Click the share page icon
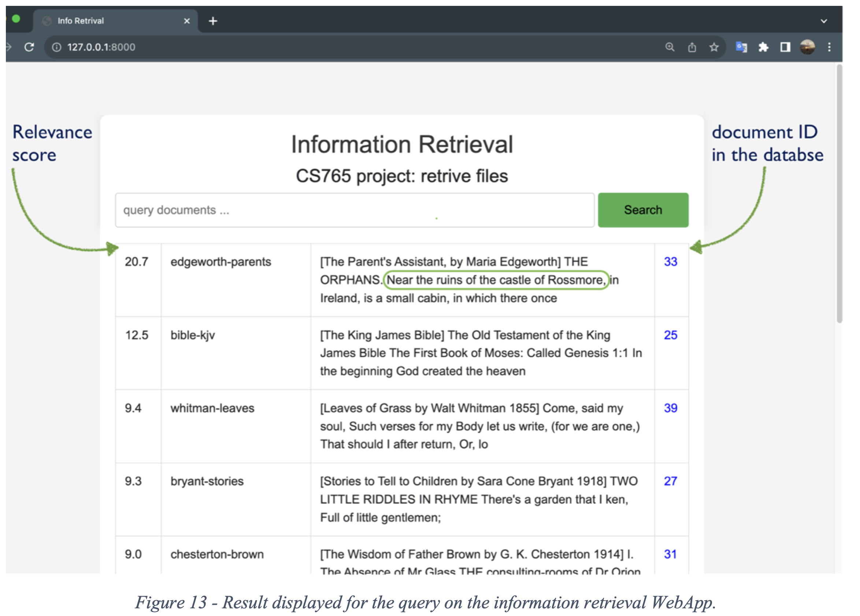Screen dimensions: 860x616 (x=692, y=47)
